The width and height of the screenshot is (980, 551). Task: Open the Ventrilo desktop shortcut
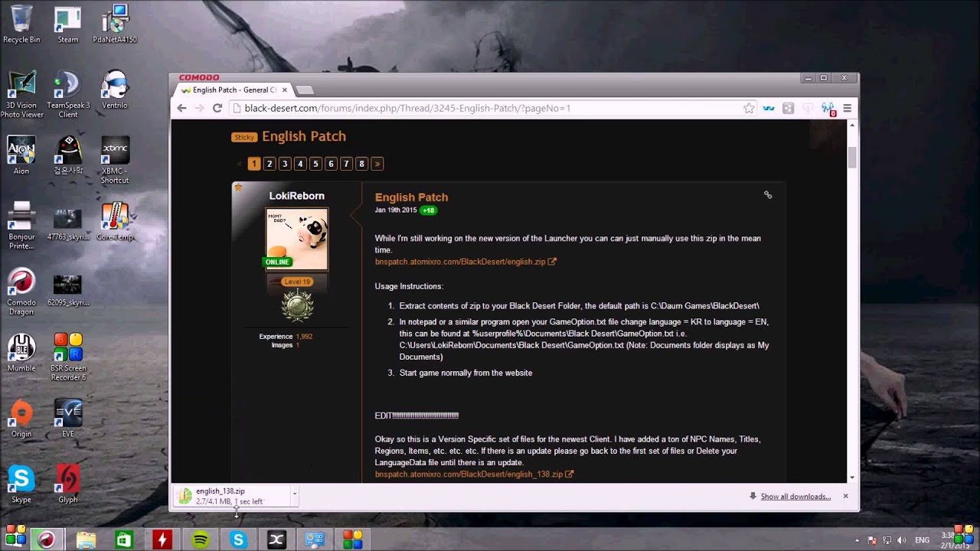click(x=115, y=90)
